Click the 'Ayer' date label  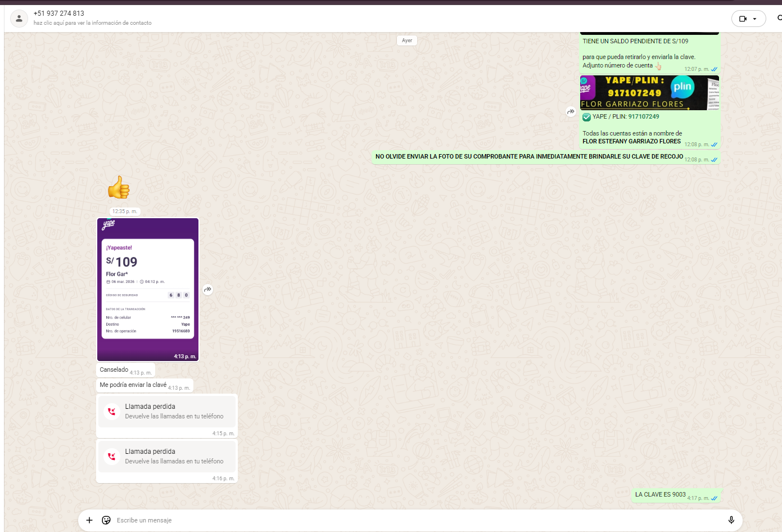coord(407,40)
